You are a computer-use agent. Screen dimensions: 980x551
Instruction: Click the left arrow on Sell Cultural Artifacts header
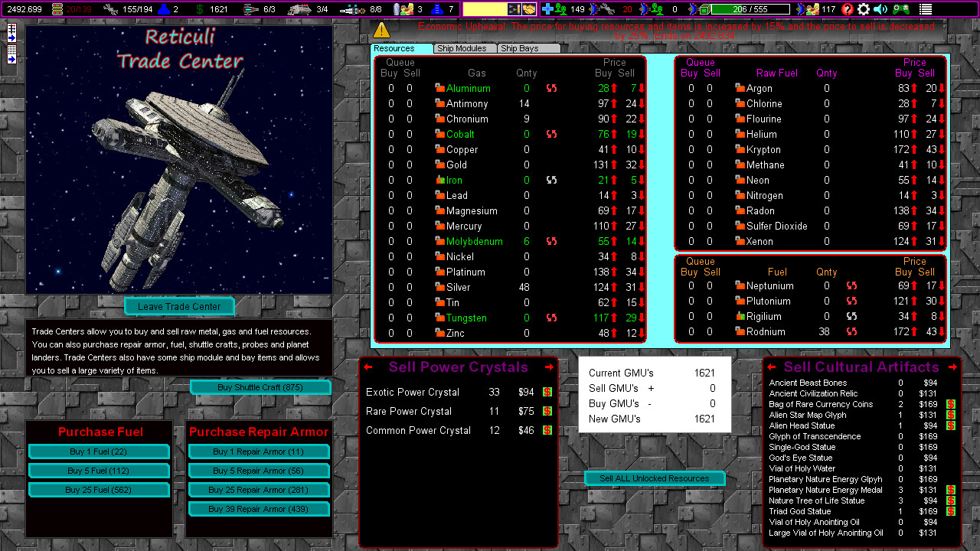tap(770, 367)
